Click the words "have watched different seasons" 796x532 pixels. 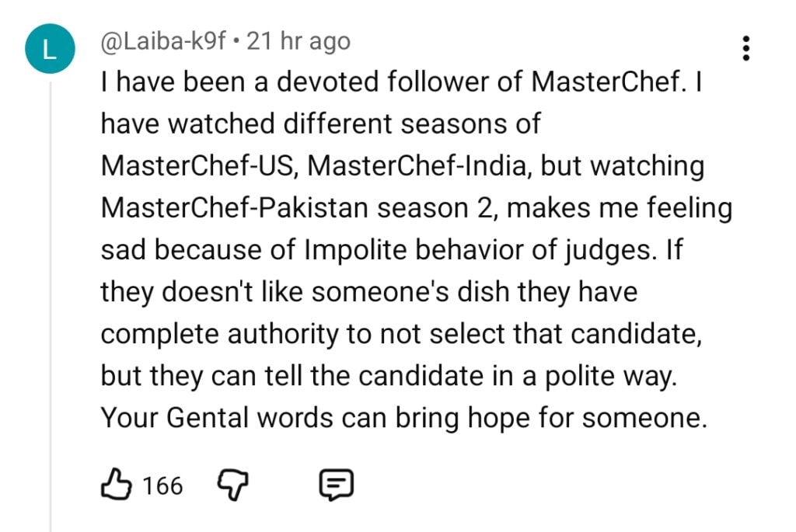click(320, 124)
